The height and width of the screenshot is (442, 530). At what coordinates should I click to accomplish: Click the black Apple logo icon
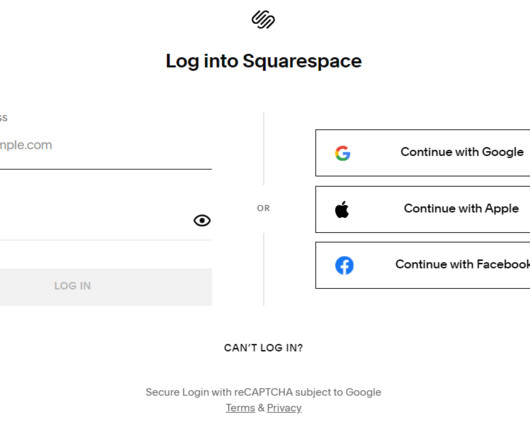click(x=342, y=210)
